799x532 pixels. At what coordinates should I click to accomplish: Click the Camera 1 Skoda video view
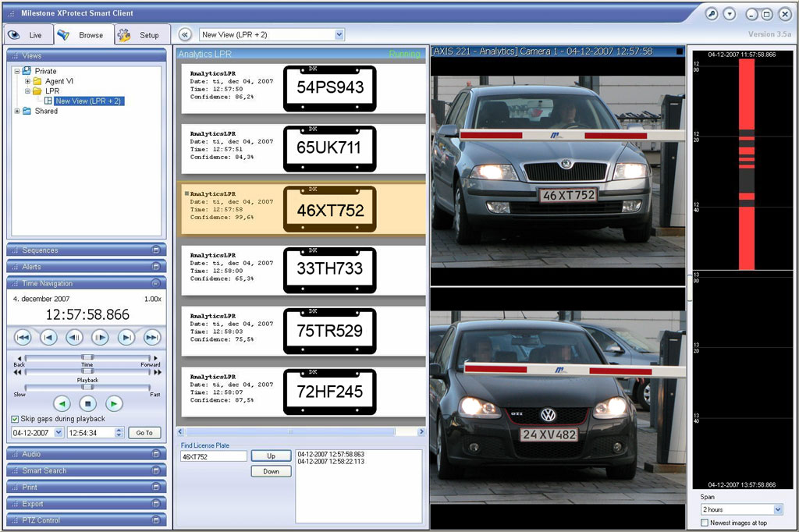pos(558,172)
